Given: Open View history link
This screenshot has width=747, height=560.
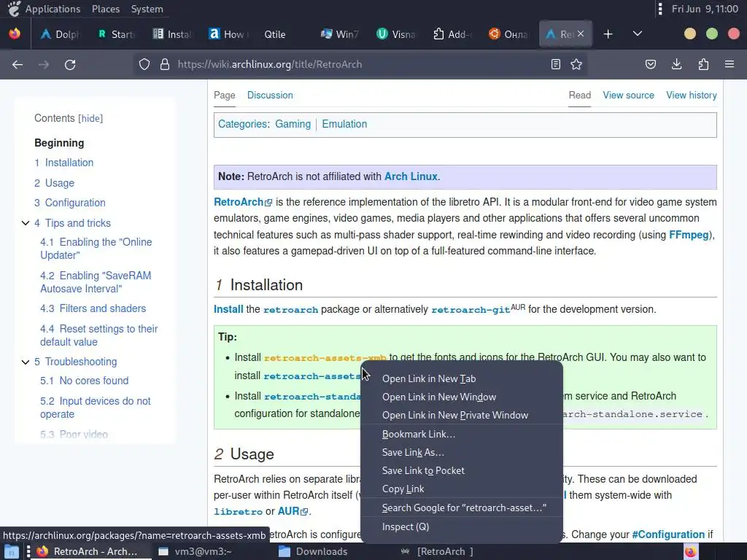Looking at the screenshot, I should tap(692, 95).
